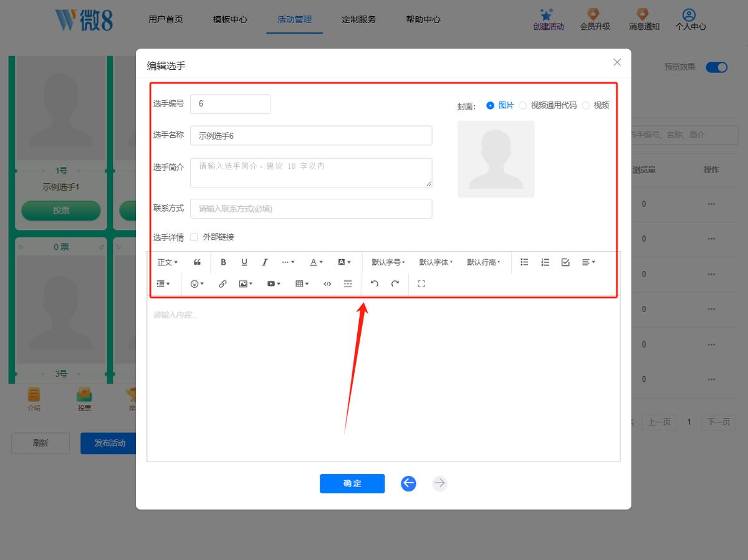Select the 图片 cover option
This screenshot has width=748, height=560.
[500, 105]
